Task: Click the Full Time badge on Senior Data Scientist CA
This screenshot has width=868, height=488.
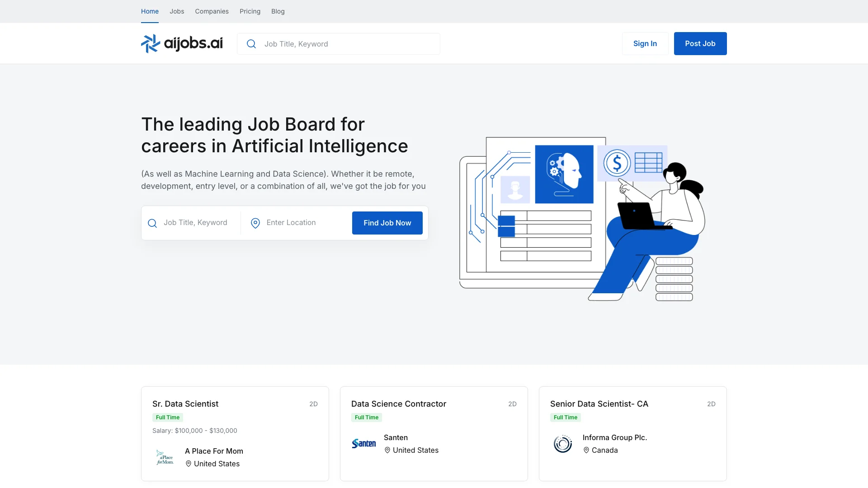Action: (x=565, y=417)
